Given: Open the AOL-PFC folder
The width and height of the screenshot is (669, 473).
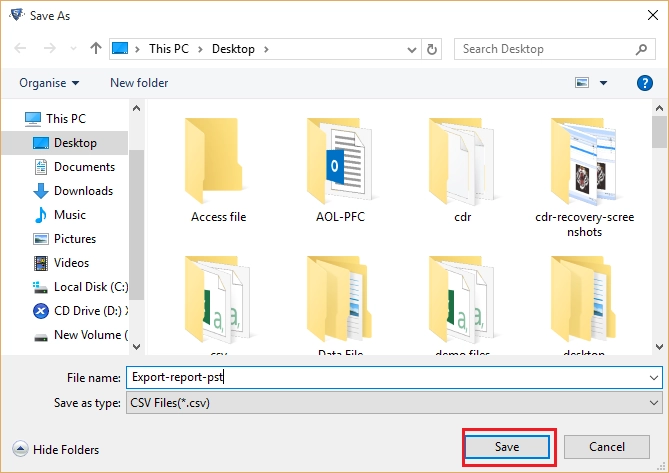Looking at the screenshot, I should [x=340, y=171].
